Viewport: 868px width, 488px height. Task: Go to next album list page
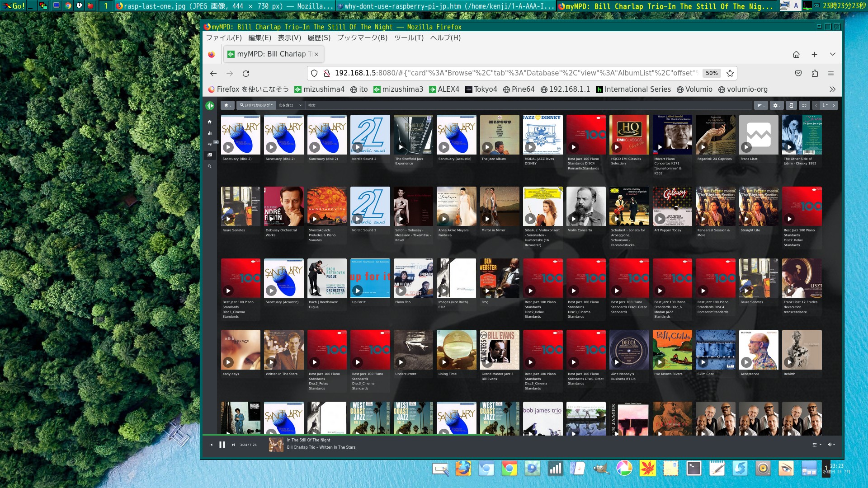(x=834, y=105)
